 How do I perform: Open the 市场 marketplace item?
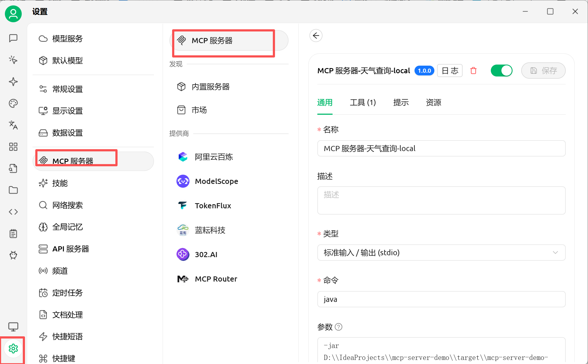199,110
